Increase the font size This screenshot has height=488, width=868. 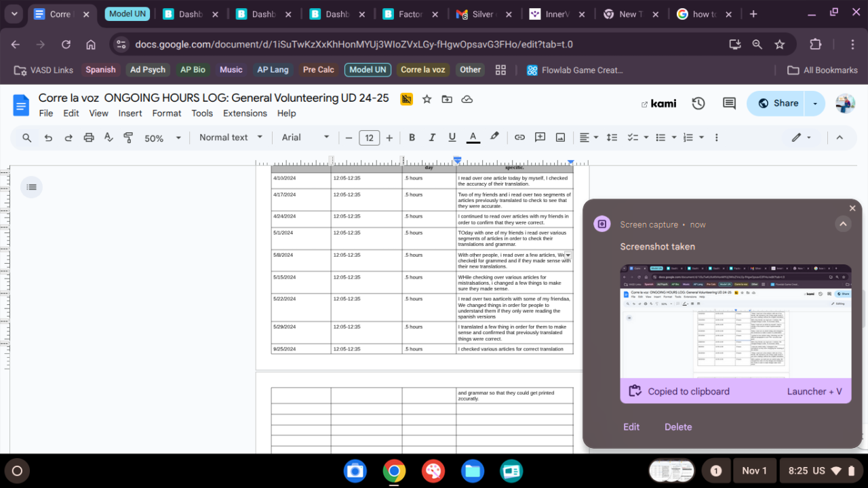tap(389, 138)
